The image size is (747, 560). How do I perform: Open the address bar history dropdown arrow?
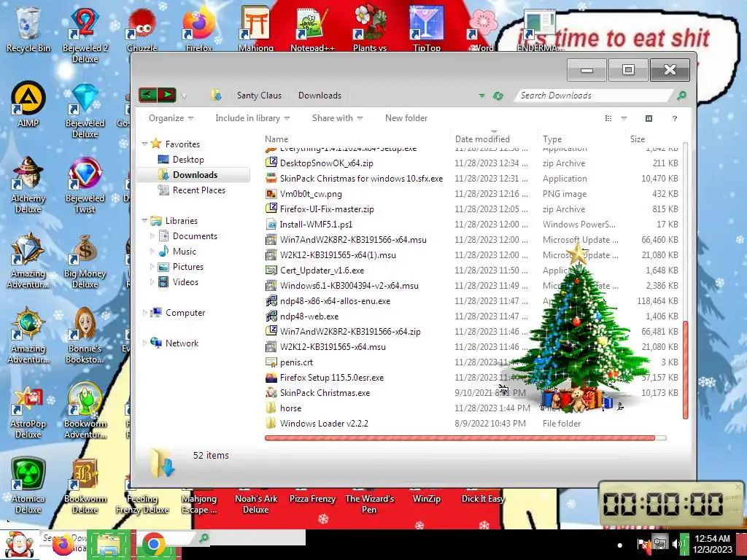[x=481, y=96]
